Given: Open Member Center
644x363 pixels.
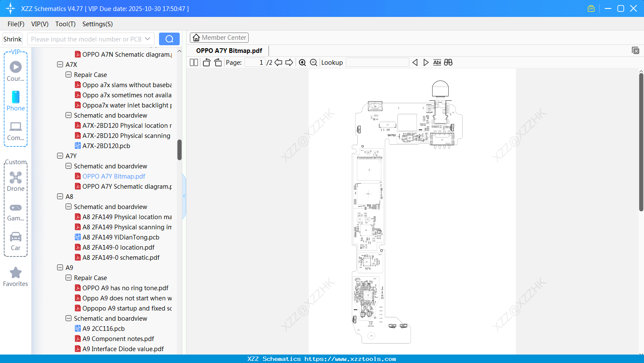Looking at the screenshot, I should [219, 38].
